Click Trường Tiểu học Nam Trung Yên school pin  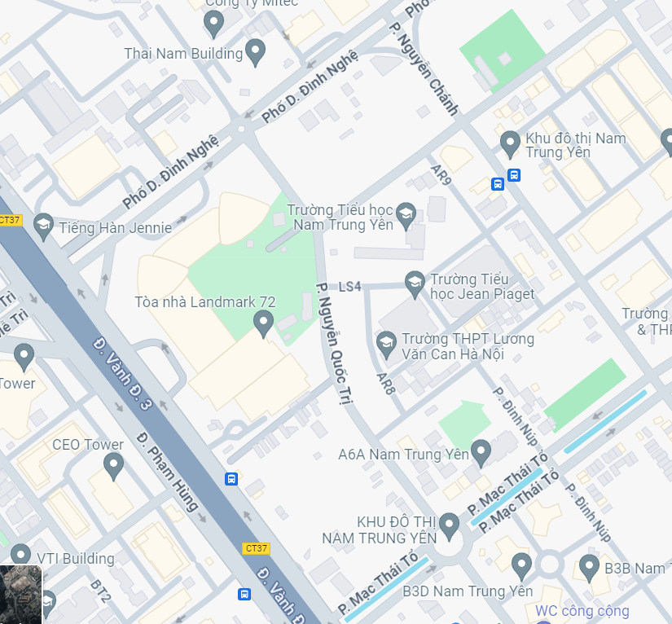(406, 216)
